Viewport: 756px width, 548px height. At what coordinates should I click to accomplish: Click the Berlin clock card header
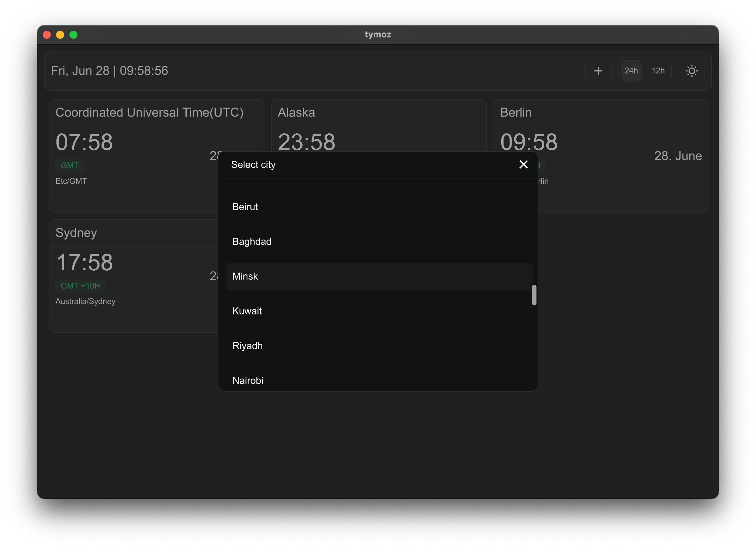[516, 113]
